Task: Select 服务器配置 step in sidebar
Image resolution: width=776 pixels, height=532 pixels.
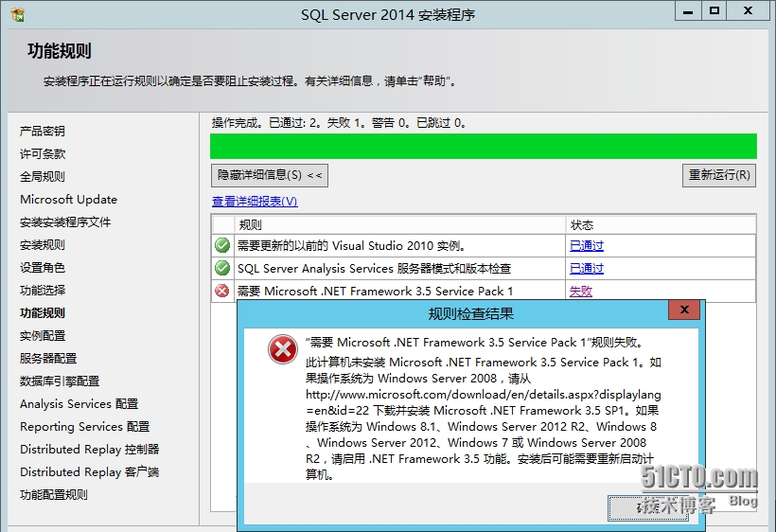Action: tap(48, 359)
